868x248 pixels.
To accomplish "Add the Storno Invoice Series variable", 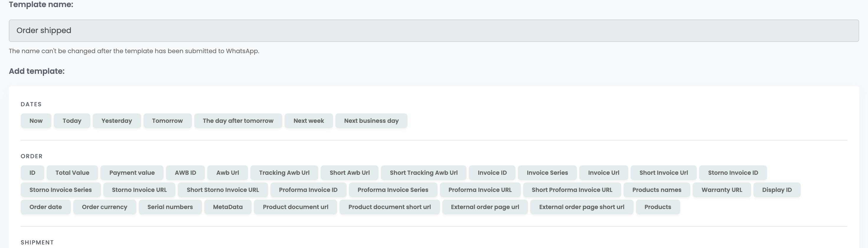I will pos(61,190).
